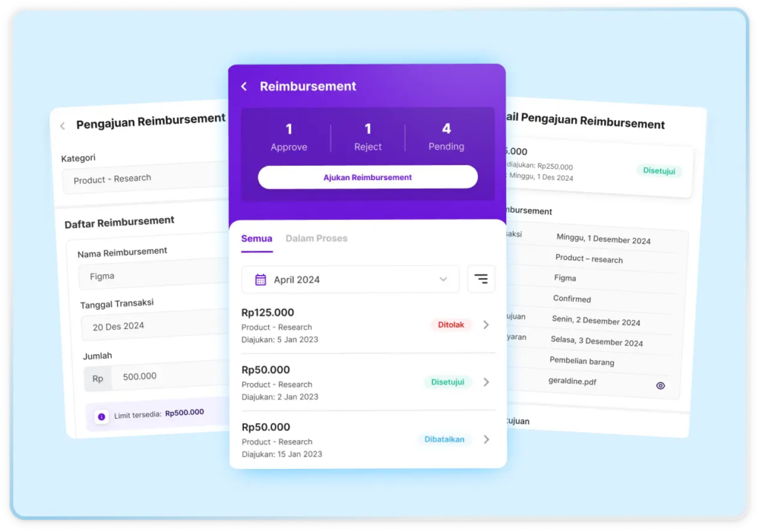Click the calendar icon beside April 2024
The width and height of the screenshot is (759, 532).
click(x=261, y=279)
